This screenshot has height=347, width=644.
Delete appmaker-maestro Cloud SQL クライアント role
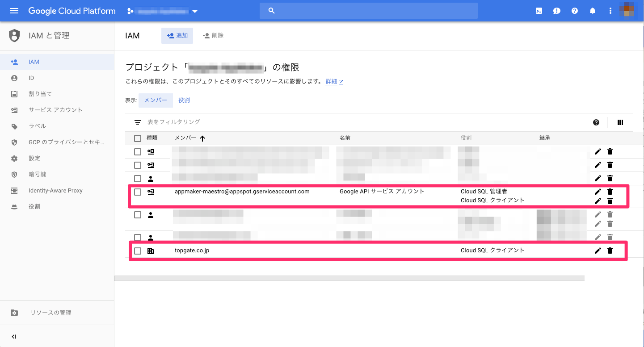[x=610, y=201]
